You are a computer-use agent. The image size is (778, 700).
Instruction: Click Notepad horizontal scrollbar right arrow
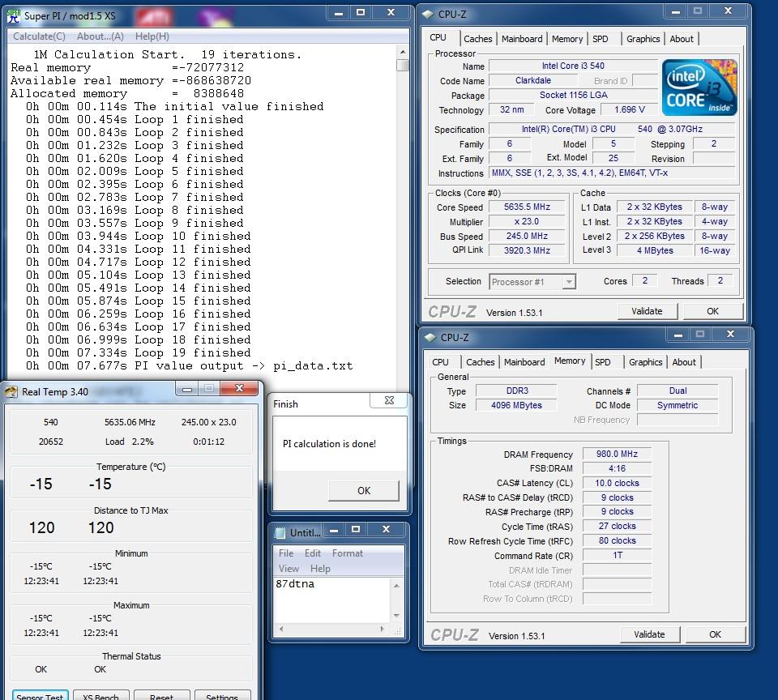tap(382, 629)
